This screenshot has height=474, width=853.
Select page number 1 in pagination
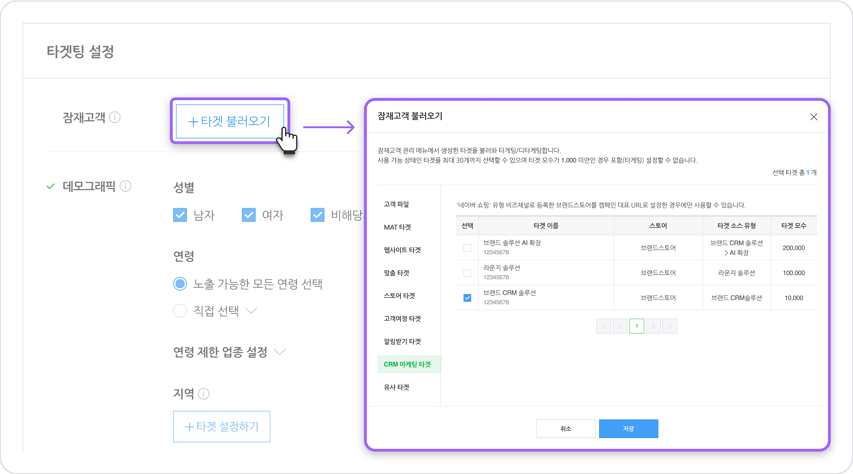click(x=636, y=326)
